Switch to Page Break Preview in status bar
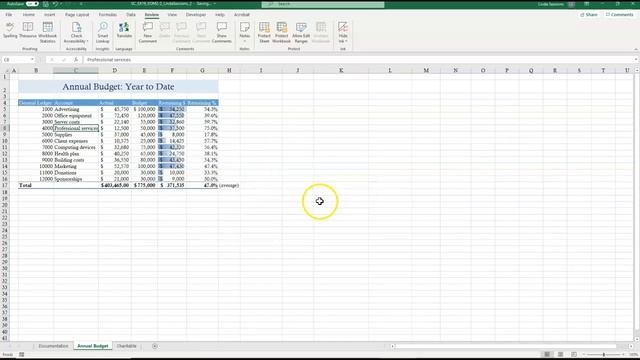640x360 pixels. (x=574, y=354)
